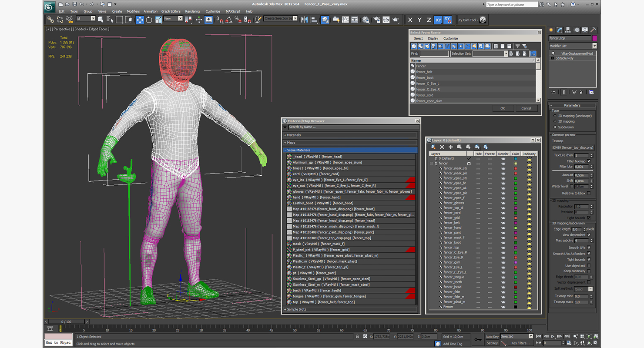This screenshot has height=348, width=644.
Task: Toggle Smooth UVs At Borders checkbox
Action: 589,254
